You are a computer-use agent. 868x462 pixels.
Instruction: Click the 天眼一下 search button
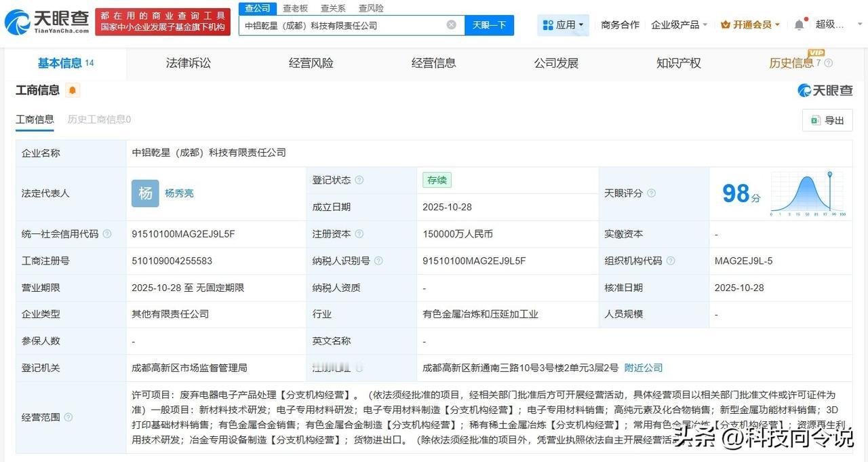click(x=489, y=25)
